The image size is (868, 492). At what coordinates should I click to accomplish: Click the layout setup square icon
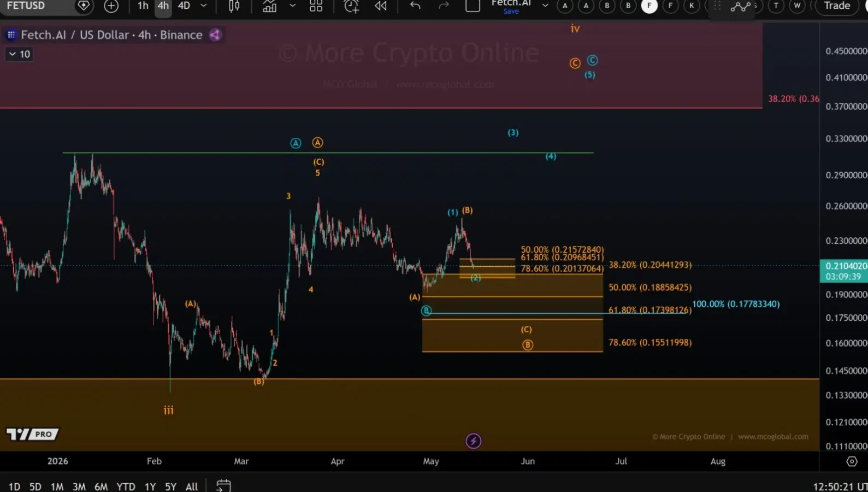point(473,6)
